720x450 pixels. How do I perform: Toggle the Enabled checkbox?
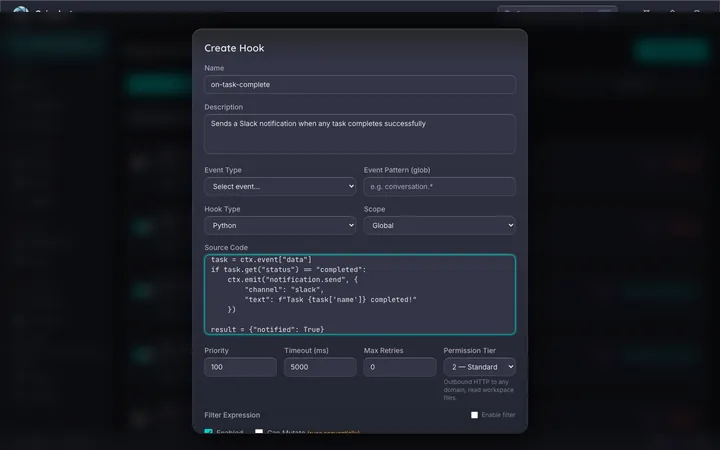(x=208, y=432)
